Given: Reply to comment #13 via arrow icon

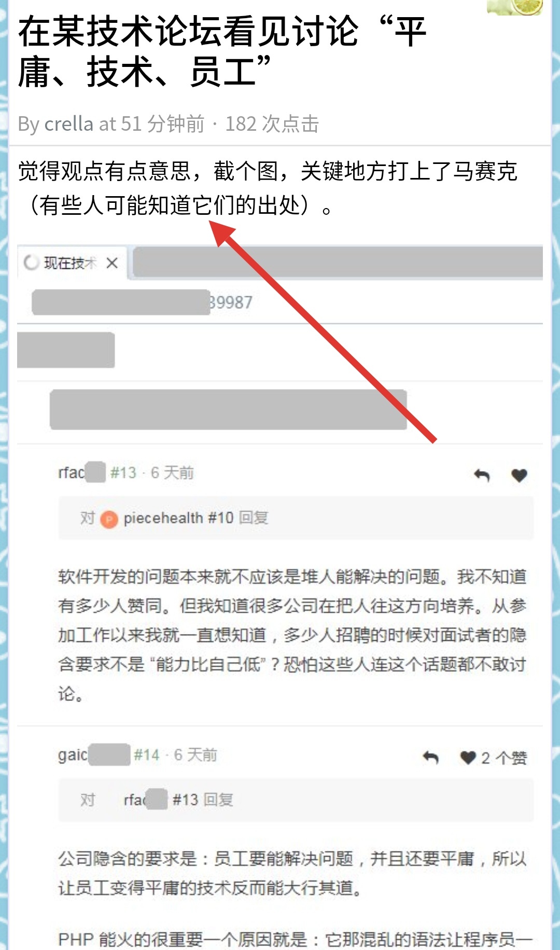Looking at the screenshot, I should pyautogui.click(x=482, y=475).
